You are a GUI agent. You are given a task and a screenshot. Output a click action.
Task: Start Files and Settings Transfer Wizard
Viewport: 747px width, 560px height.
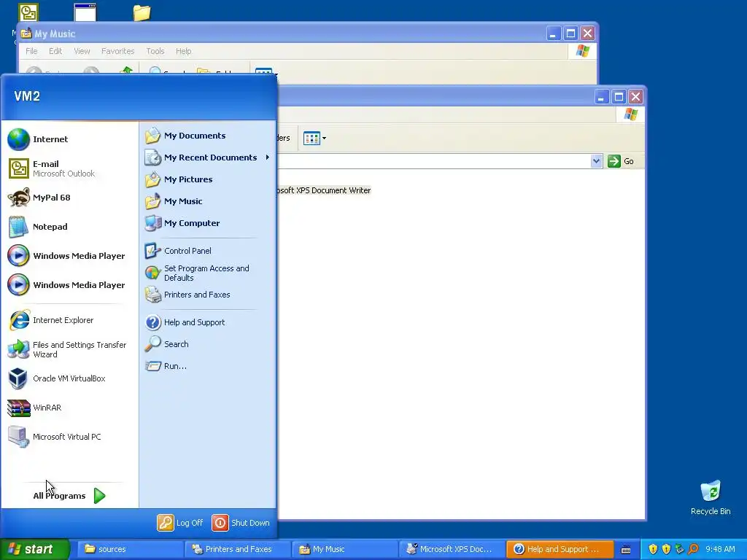click(x=69, y=349)
